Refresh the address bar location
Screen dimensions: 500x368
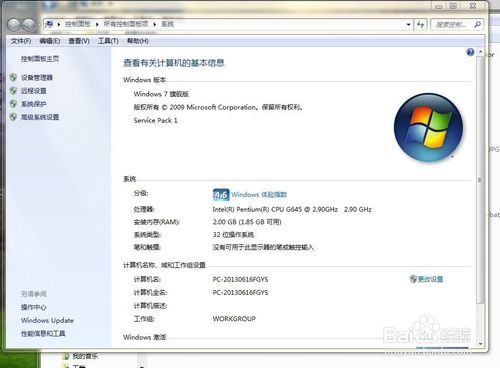421,24
